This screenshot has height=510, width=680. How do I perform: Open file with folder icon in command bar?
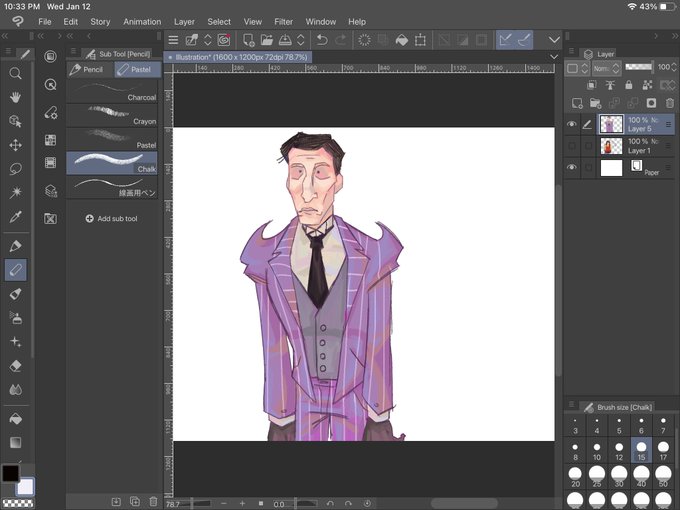(267, 40)
